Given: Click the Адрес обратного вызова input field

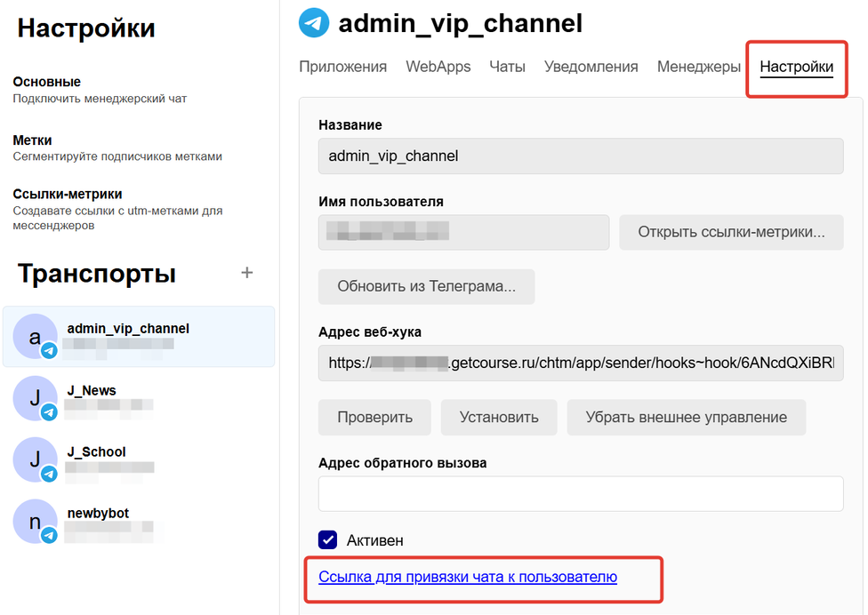Looking at the screenshot, I should (x=580, y=493).
